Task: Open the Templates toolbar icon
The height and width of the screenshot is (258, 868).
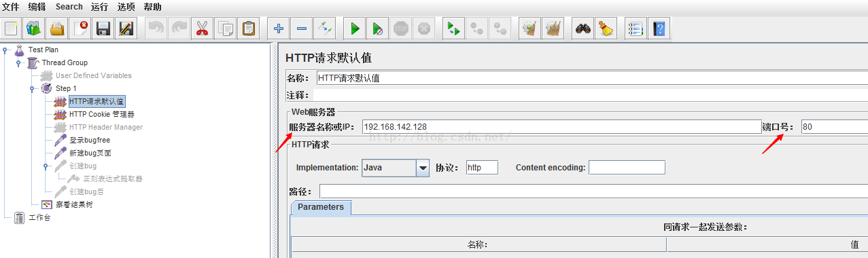Action: pyautogui.click(x=33, y=29)
